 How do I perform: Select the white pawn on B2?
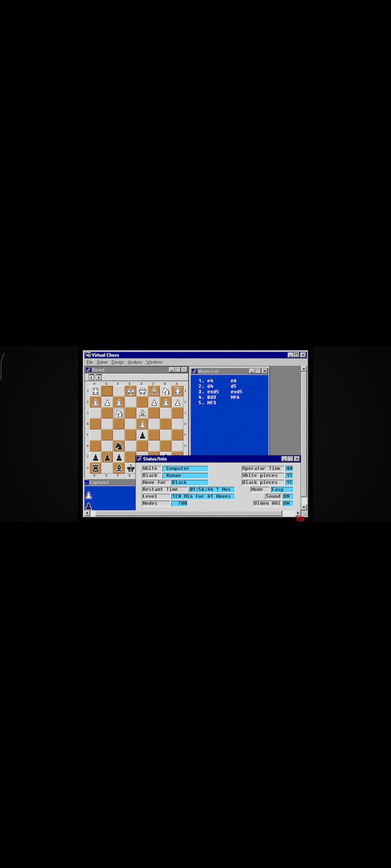[x=166, y=402]
